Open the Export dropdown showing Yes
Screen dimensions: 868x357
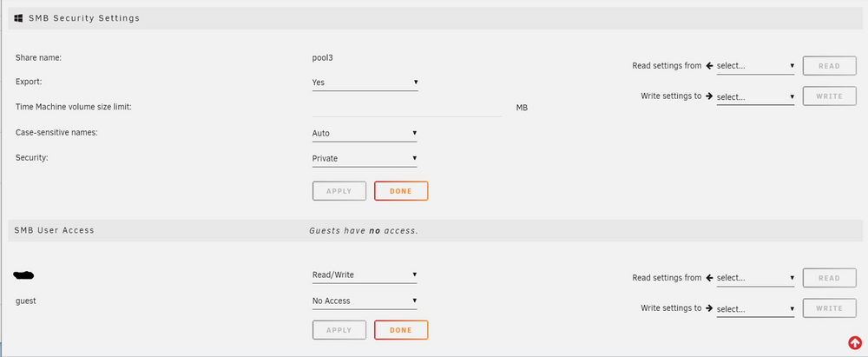pyautogui.click(x=365, y=83)
